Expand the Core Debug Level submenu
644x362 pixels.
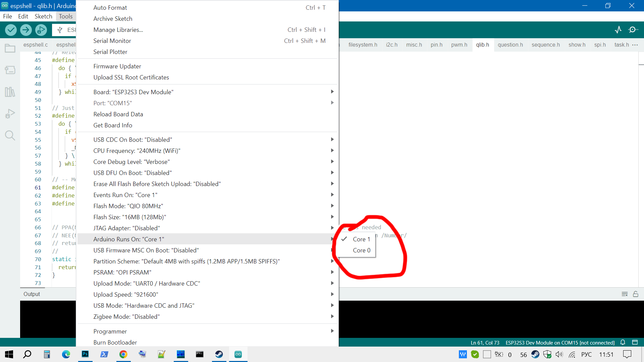[x=207, y=162]
